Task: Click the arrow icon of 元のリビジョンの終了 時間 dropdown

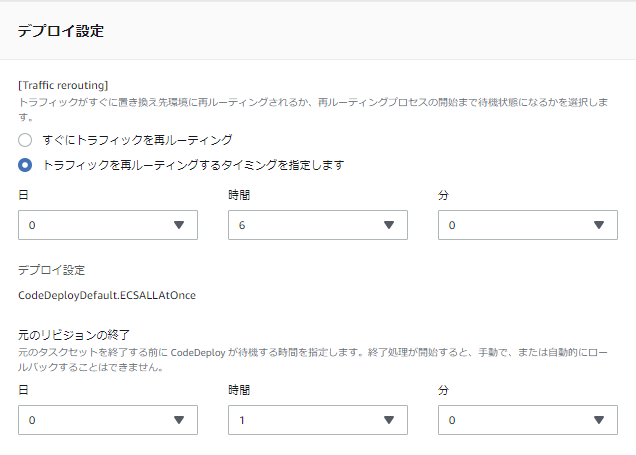Action: [x=390, y=420]
